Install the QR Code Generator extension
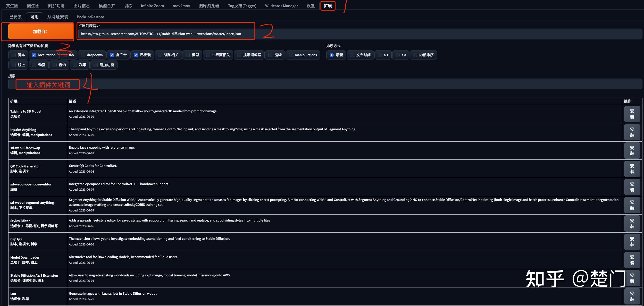This screenshot has height=306, width=644. (632, 169)
